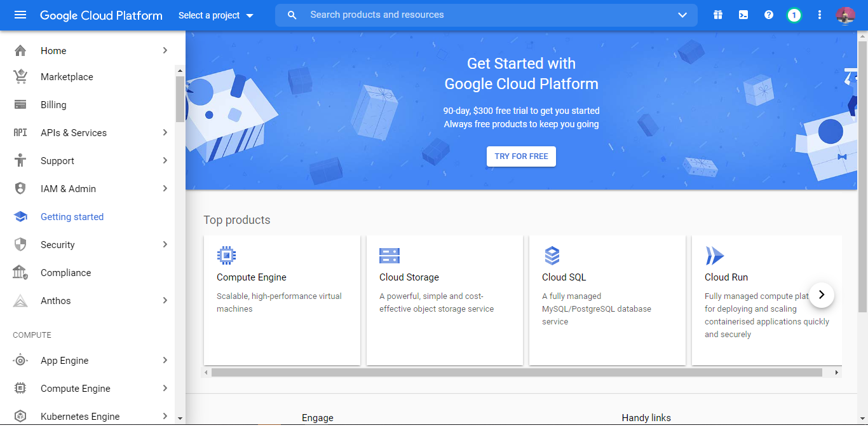This screenshot has width=868, height=444.
Task: Click the Google Cloud Platform logo
Action: point(101,15)
